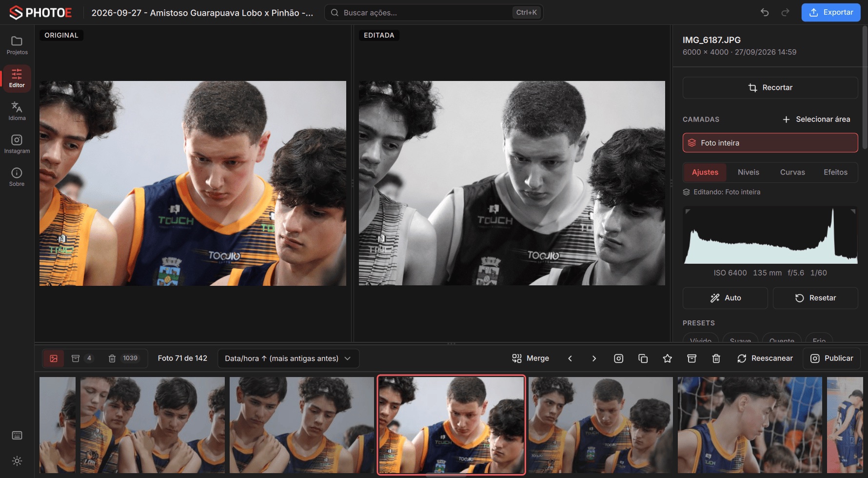The width and height of the screenshot is (868, 478).
Task: Open the Projetos sidebar section
Action: click(17, 45)
